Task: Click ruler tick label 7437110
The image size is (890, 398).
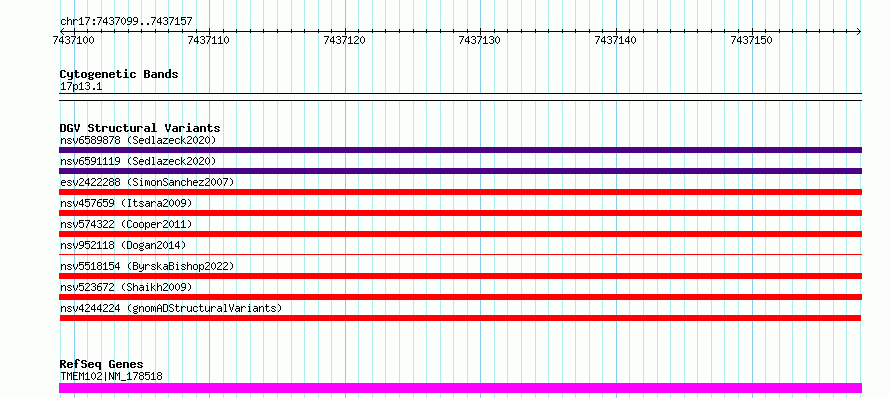Action: pyautogui.click(x=208, y=40)
